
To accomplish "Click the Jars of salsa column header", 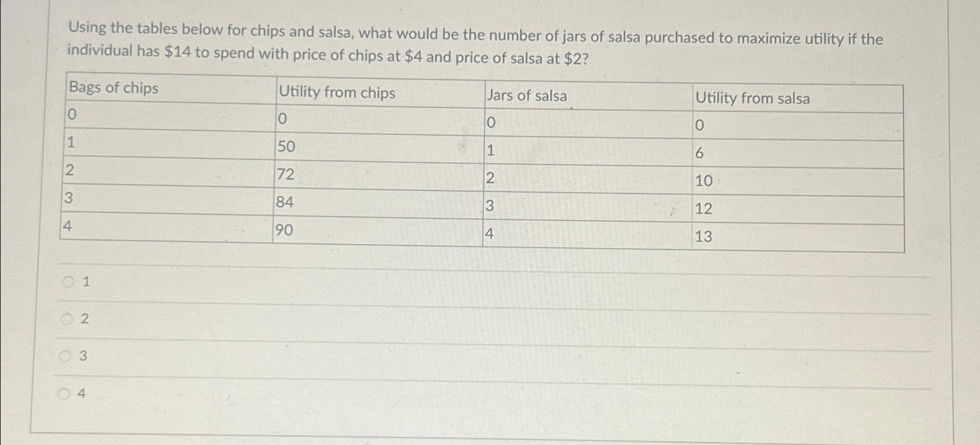I will (527, 96).
